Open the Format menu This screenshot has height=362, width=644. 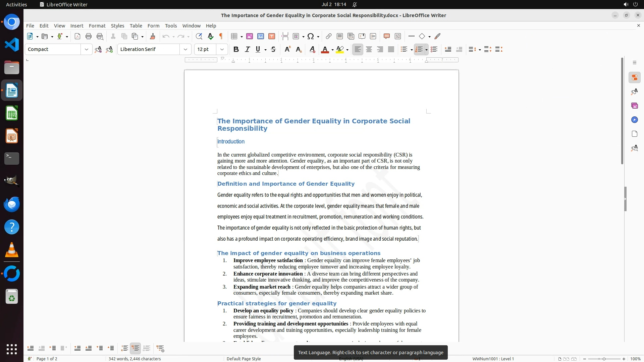point(97,26)
